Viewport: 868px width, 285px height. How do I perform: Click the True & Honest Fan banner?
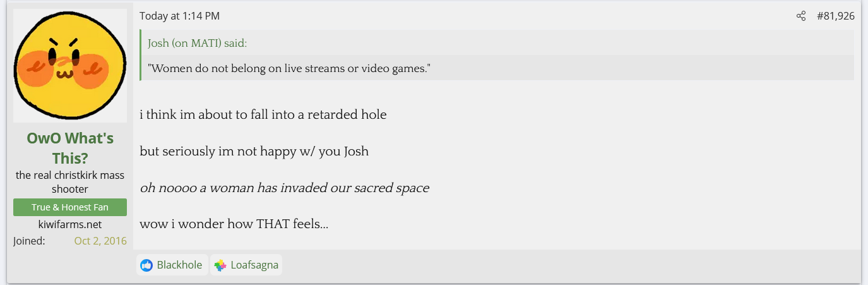coord(70,207)
